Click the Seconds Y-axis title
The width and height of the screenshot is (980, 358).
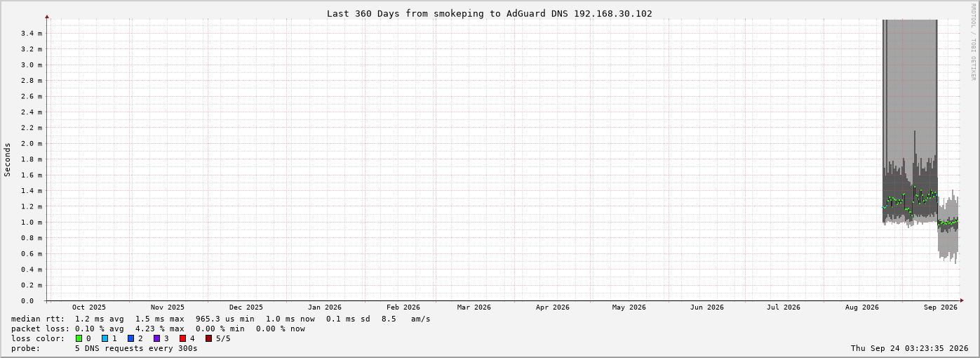click(8, 159)
